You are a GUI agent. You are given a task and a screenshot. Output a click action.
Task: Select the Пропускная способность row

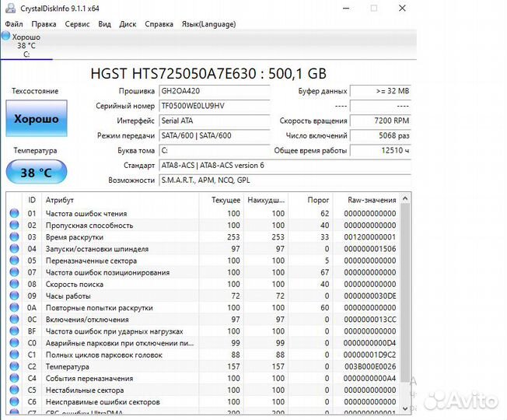point(204,225)
